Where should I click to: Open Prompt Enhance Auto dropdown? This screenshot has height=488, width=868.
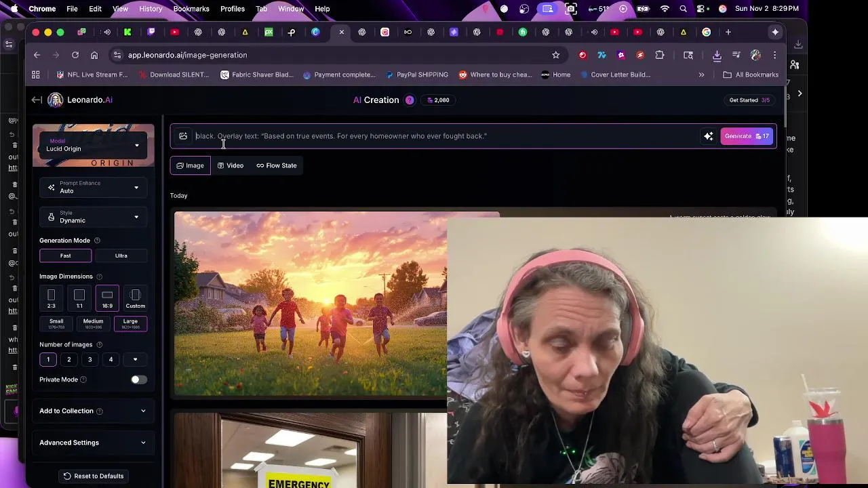pyautogui.click(x=94, y=187)
